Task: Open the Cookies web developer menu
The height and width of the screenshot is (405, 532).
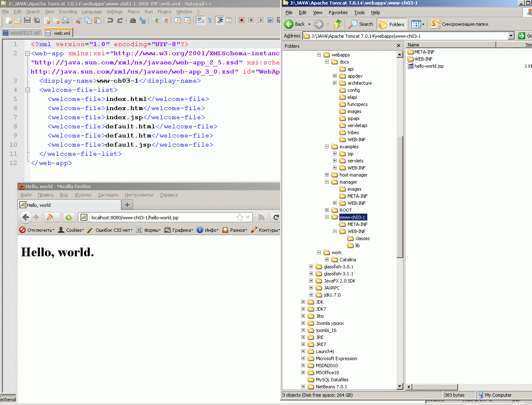Action: pyautogui.click(x=71, y=230)
